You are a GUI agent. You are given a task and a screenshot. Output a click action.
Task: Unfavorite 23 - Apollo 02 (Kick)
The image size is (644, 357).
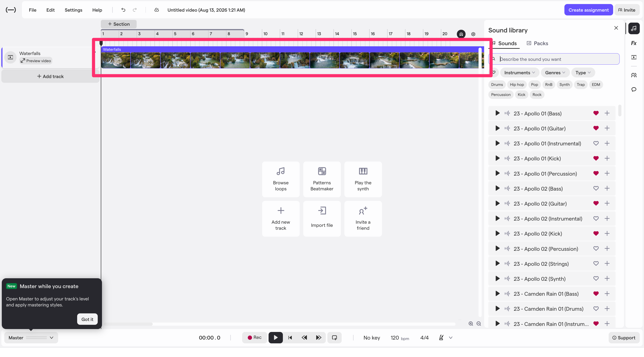coord(596,234)
